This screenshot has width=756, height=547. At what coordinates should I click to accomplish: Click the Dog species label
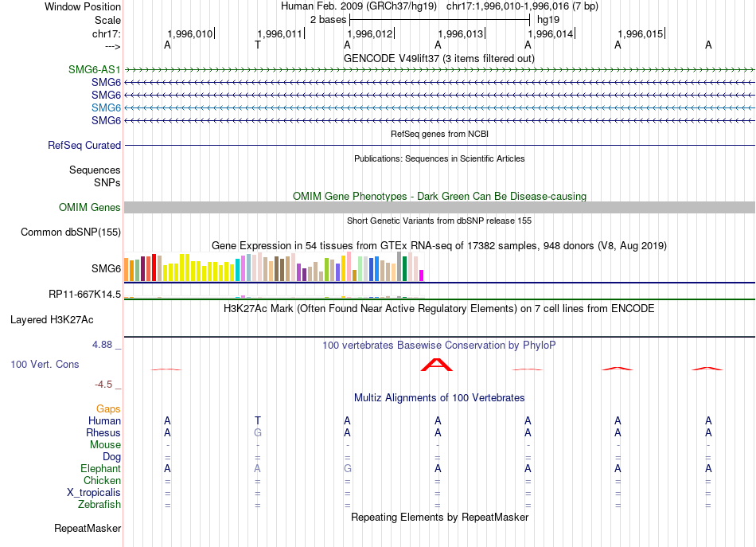(x=112, y=457)
